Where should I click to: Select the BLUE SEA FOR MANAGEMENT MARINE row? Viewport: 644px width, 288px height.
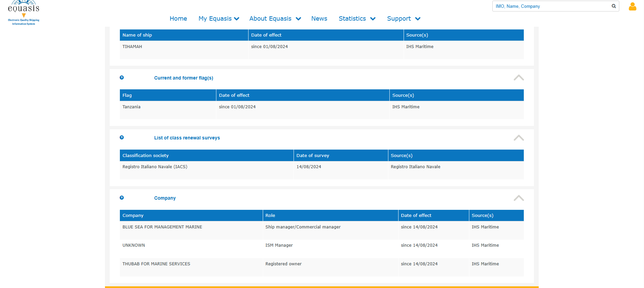[x=322, y=230]
